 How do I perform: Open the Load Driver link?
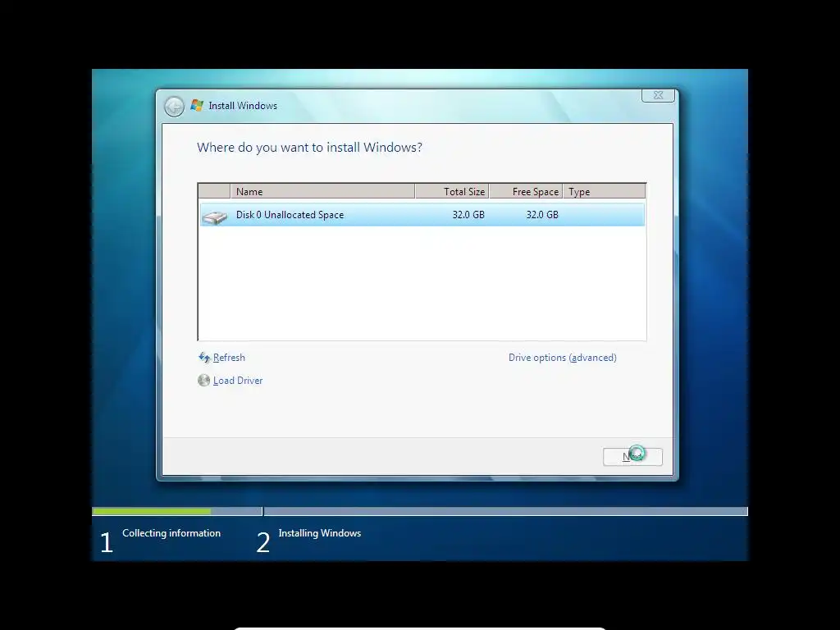238,381
